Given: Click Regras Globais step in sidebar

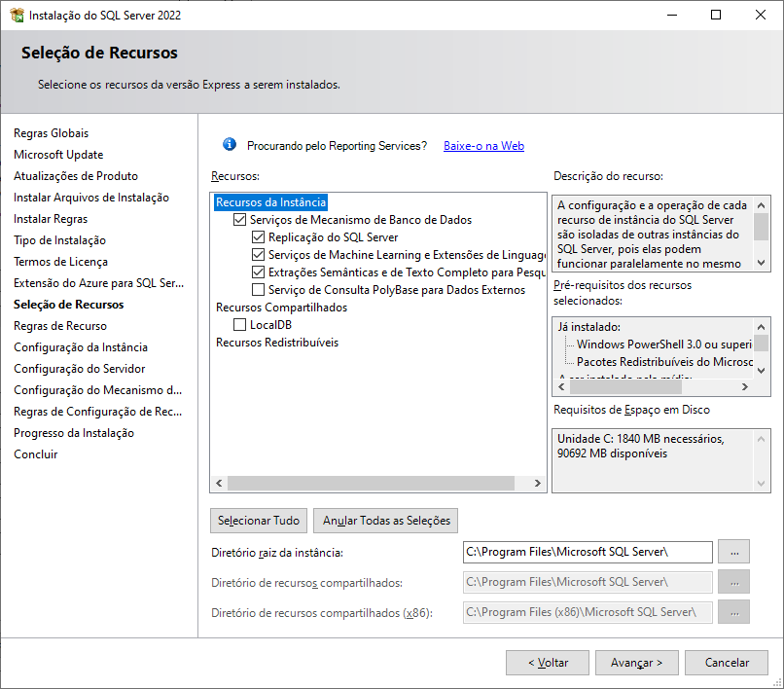Looking at the screenshot, I should [x=51, y=133].
